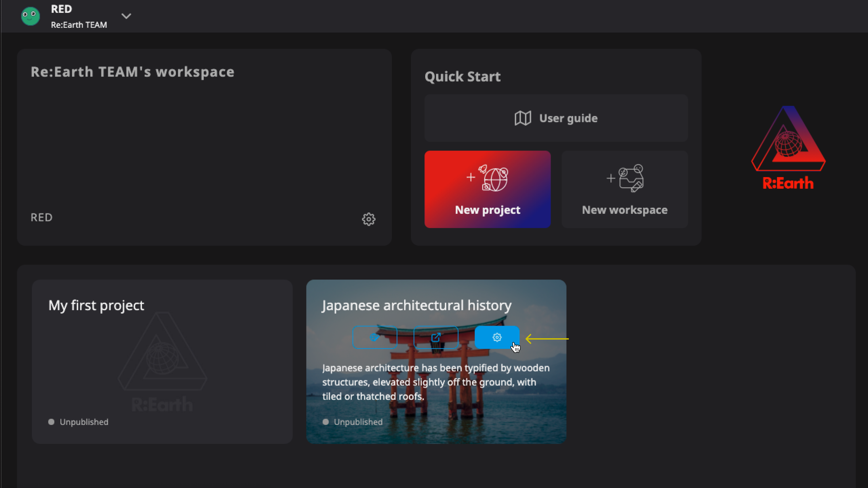Click the RED member label in workspace card

(41, 217)
